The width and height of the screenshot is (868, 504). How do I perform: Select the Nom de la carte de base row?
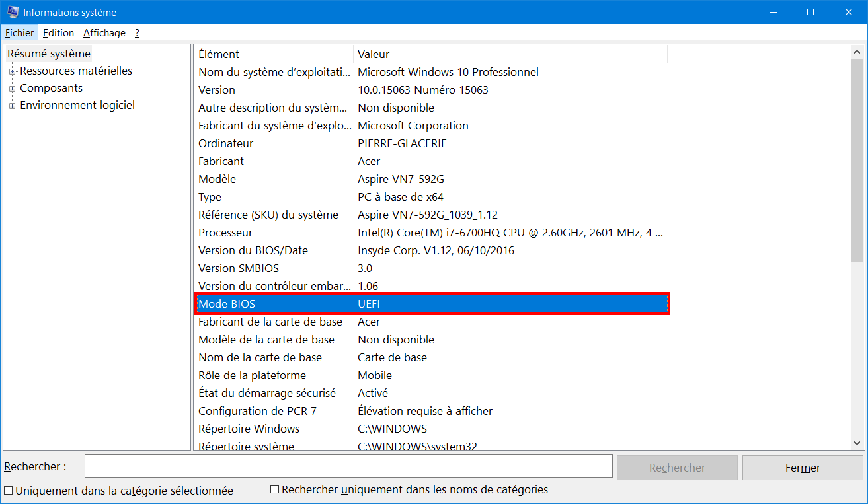431,357
